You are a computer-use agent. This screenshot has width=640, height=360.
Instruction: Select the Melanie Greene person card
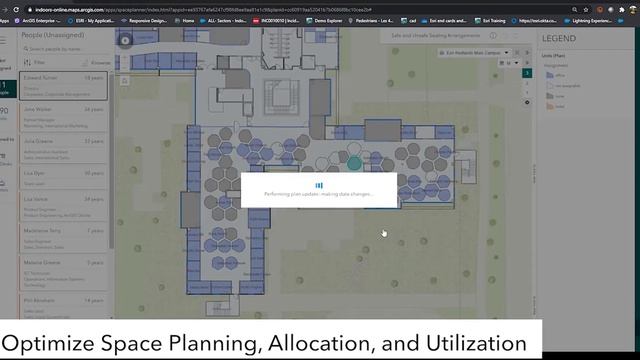63,273
